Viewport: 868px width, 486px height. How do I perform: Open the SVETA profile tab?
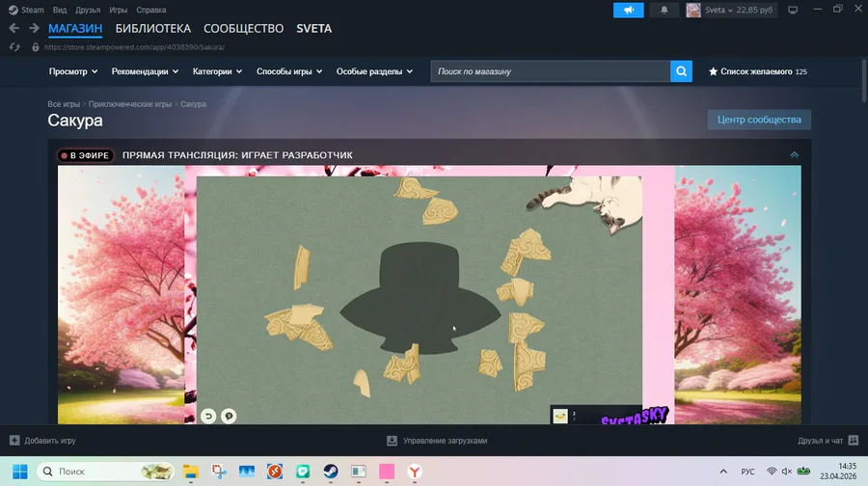313,28
